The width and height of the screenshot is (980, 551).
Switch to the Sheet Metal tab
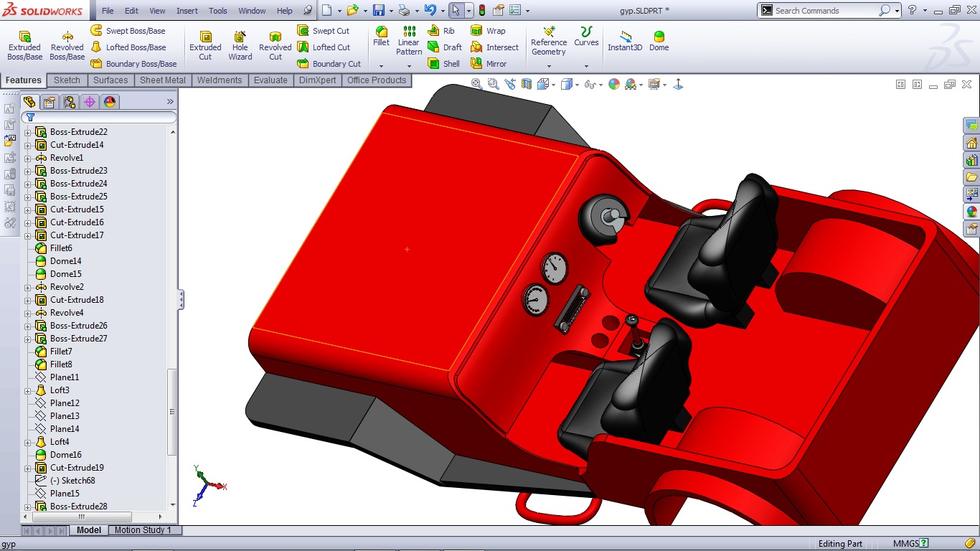(x=163, y=80)
